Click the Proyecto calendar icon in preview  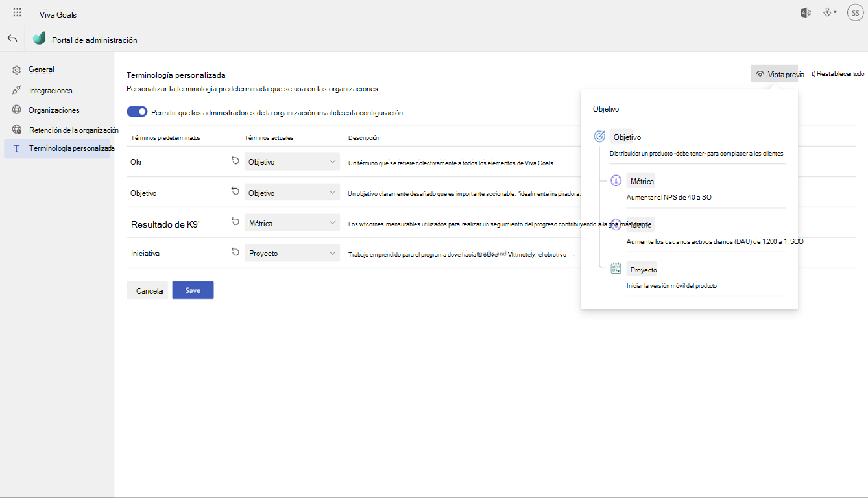[616, 268]
